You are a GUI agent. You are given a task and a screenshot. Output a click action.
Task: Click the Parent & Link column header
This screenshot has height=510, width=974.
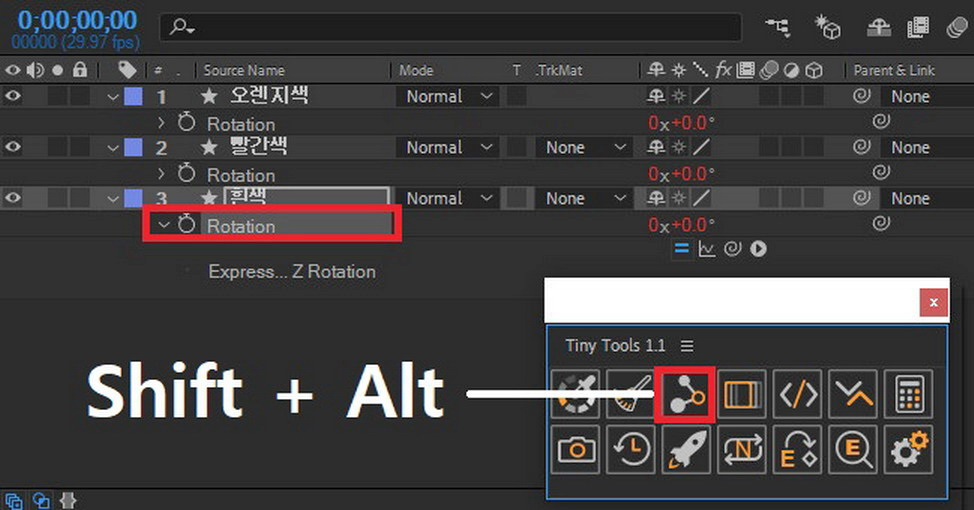tap(894, 70)
